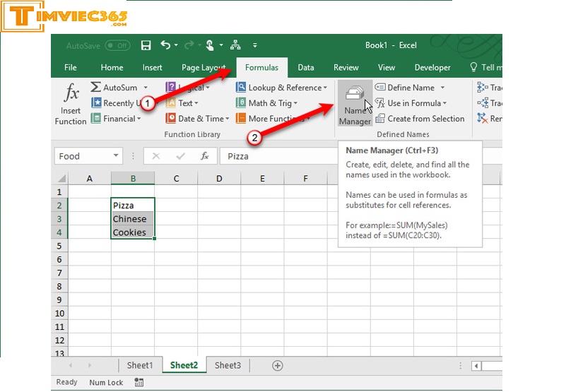Open the Page Layout tab
The image size is (566, 392).
click(x=204, y=68)
